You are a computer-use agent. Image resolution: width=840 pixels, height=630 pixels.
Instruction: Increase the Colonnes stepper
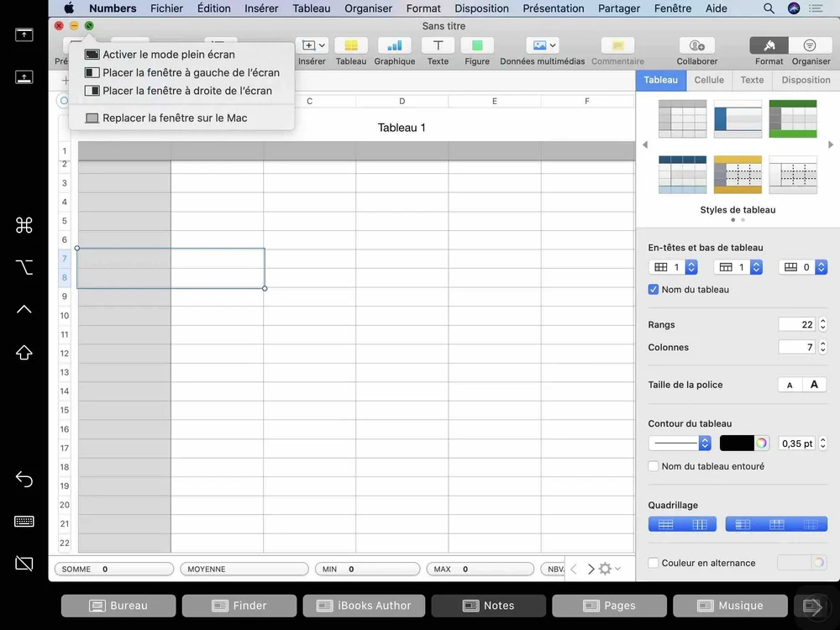coord(823,344)
